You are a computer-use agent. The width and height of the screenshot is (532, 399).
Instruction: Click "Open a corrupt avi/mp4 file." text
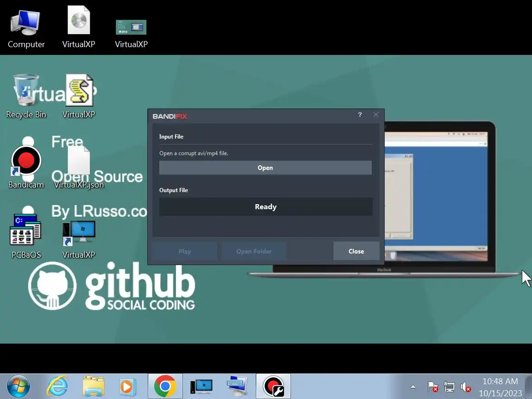(x=194, y=153)
